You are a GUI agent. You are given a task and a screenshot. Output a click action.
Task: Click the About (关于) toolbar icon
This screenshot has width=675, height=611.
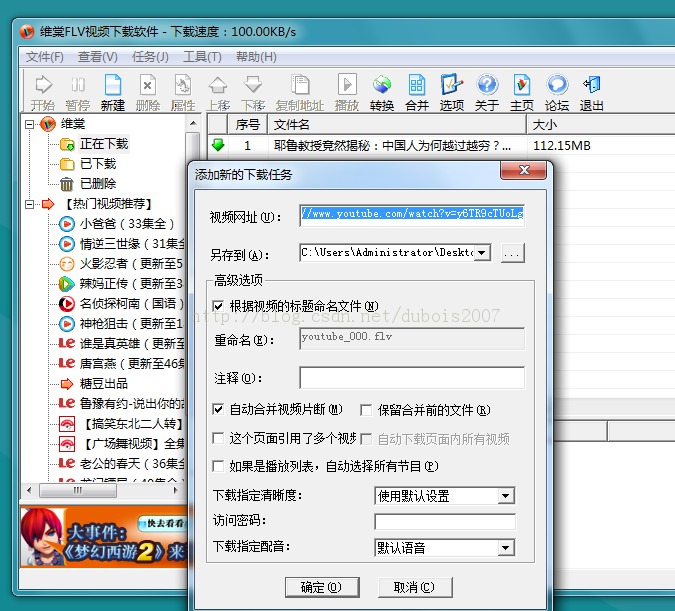click(487, 92)
